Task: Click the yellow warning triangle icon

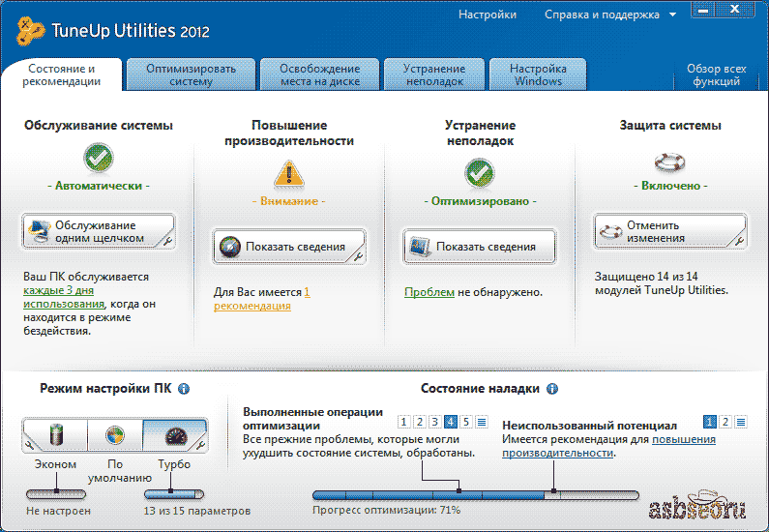Action: (x=288, y=173)
